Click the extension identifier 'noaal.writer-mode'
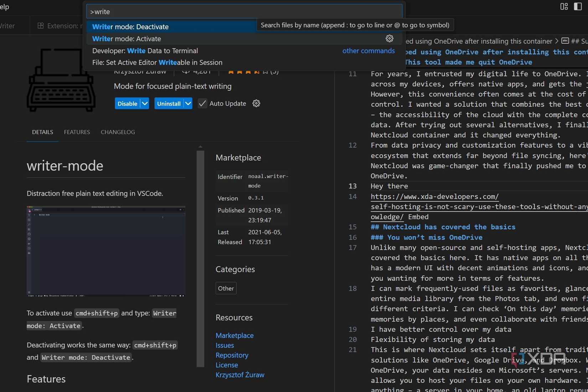588x392 pixels. pos(268,181)
